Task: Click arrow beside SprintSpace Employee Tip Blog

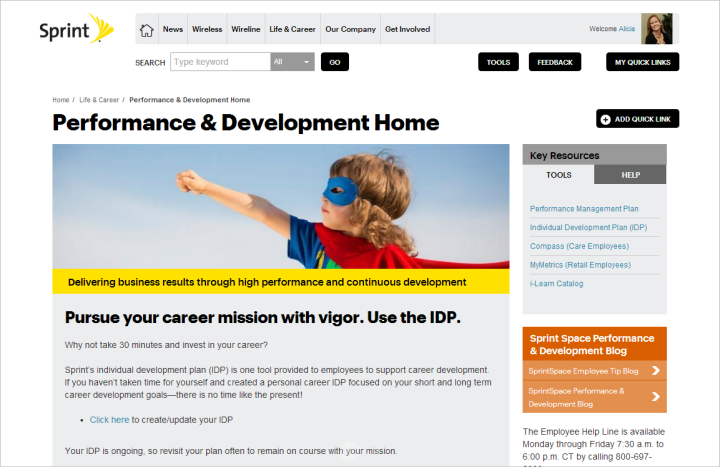Action: point(656,371)
